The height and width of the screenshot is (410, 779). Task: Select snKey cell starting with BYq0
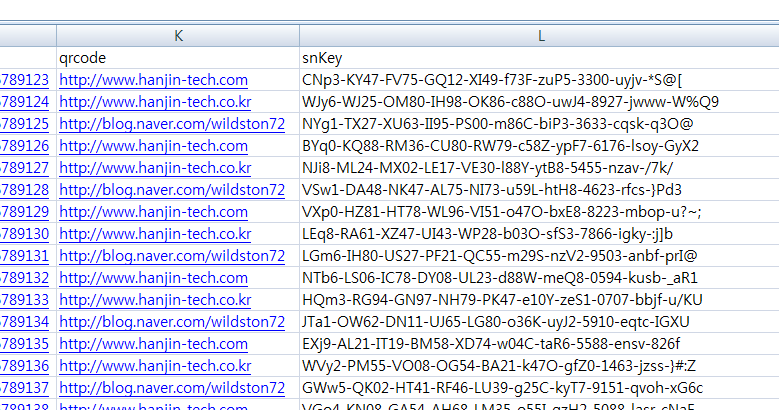point(500,146)
